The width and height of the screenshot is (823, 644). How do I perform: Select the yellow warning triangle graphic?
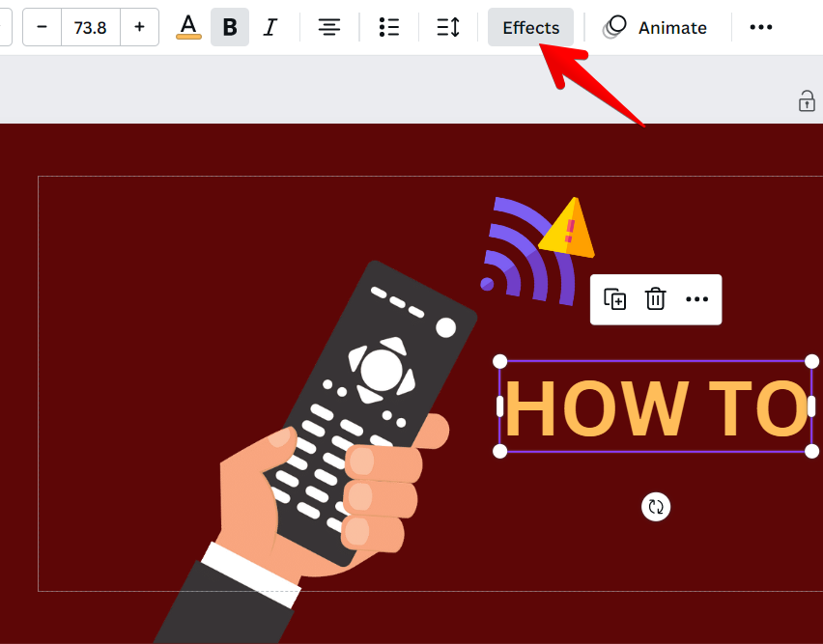pos(569,230)
